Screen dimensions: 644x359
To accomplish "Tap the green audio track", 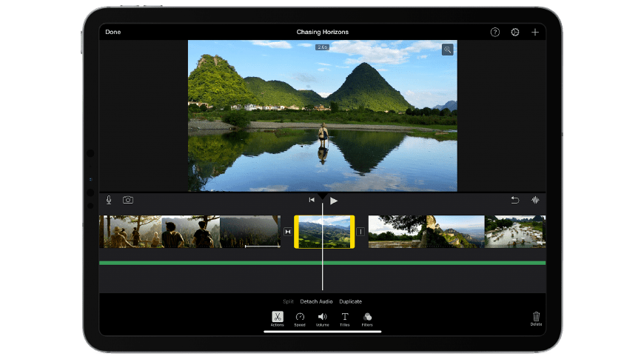I will [x=323, y=263].
